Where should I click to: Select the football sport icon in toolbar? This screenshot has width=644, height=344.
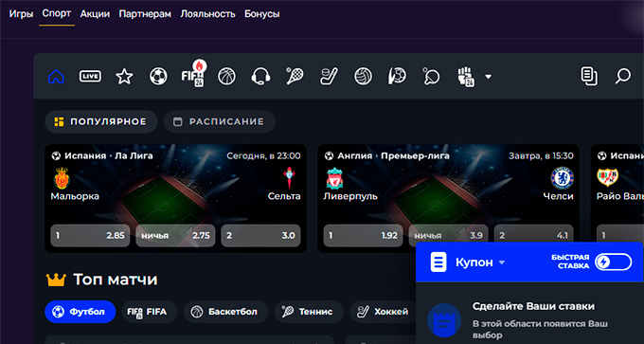[x=158, y=77]
